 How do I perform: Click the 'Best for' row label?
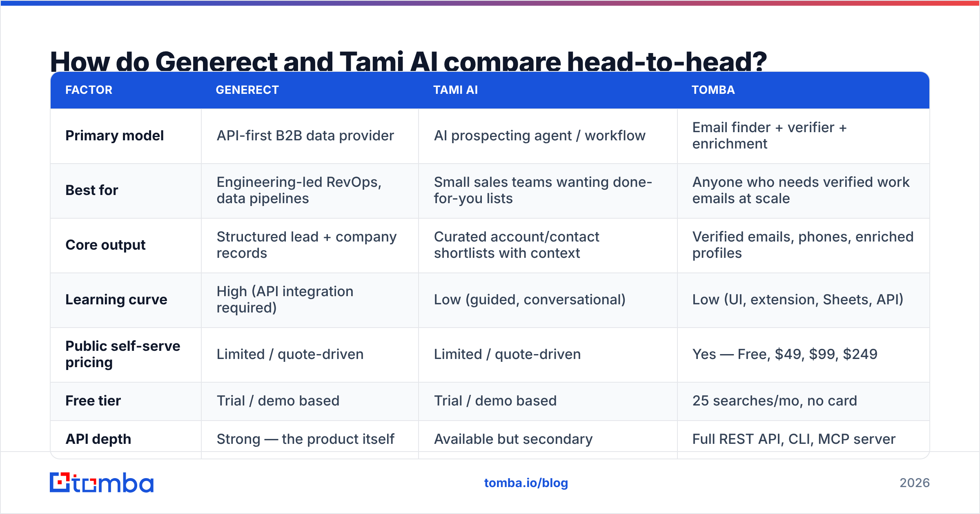click(91, 190)
